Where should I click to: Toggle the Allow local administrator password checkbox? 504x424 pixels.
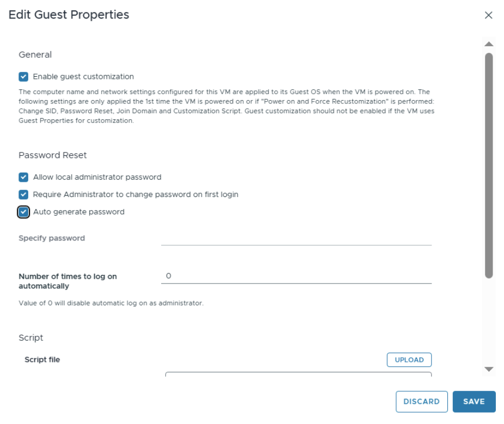click(23, 177)
